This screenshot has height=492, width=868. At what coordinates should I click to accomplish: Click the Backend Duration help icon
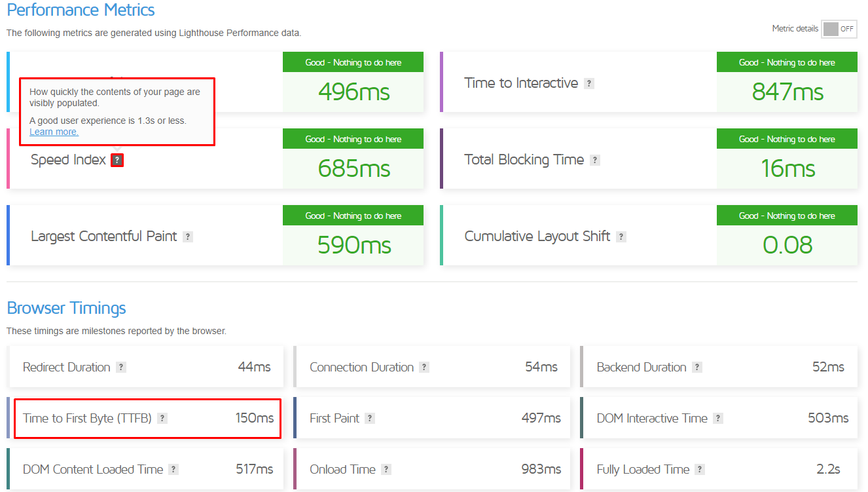pyautogui.click(x=697, y=367)
